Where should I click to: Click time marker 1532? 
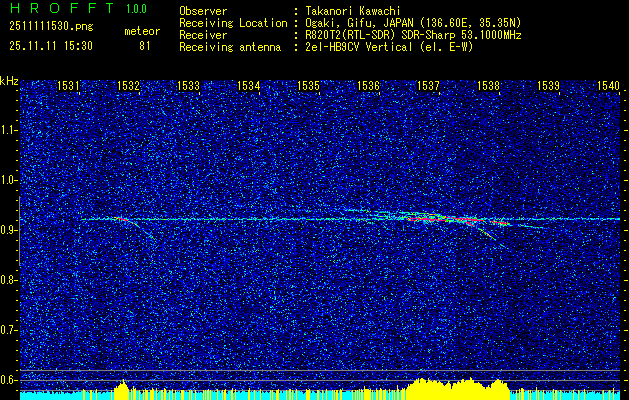128,85
